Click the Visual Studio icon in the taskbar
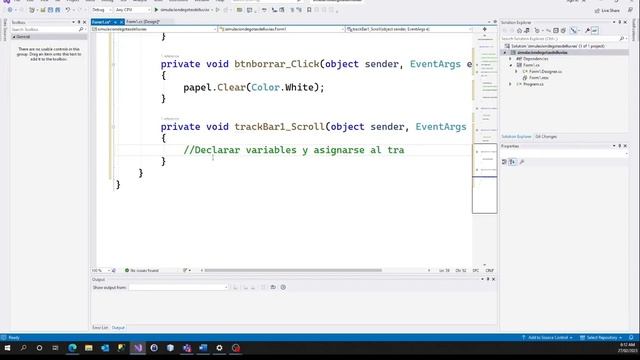640x360 pixels. pyautogui.click(x=138, y=348)
